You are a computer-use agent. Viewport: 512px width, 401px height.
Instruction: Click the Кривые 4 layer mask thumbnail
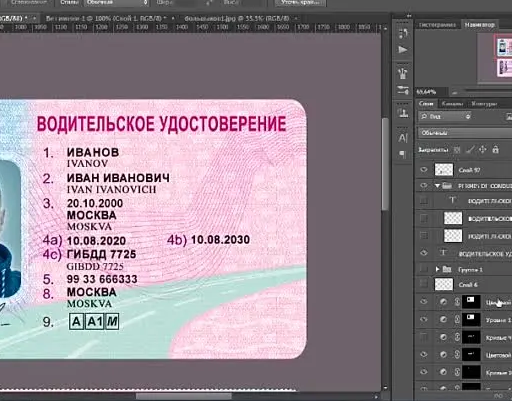[471, 337]
